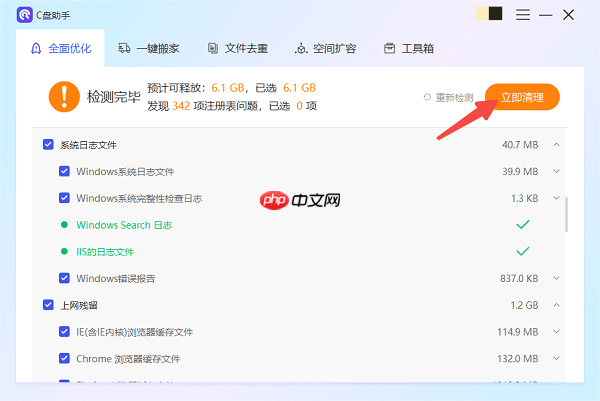Select the Windows Search 日志 row text
The width and height of the screenshot is (600, 401).
coord(124,225)
